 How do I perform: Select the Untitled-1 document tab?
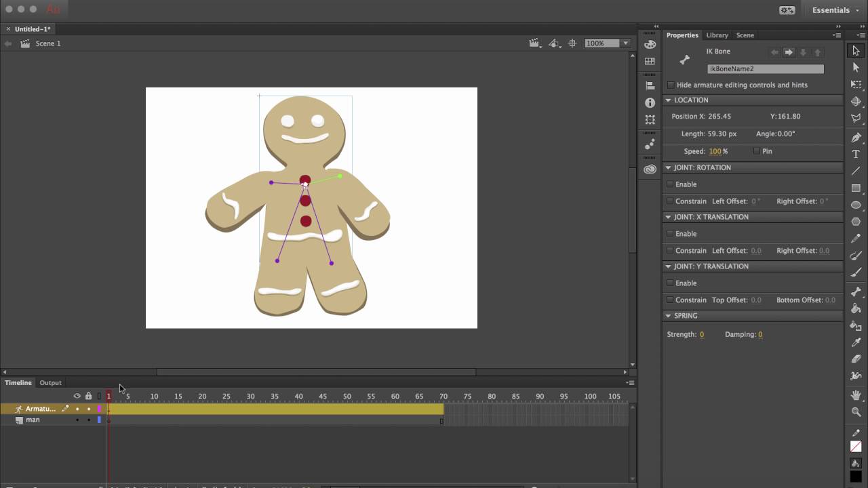pos(33,29)
